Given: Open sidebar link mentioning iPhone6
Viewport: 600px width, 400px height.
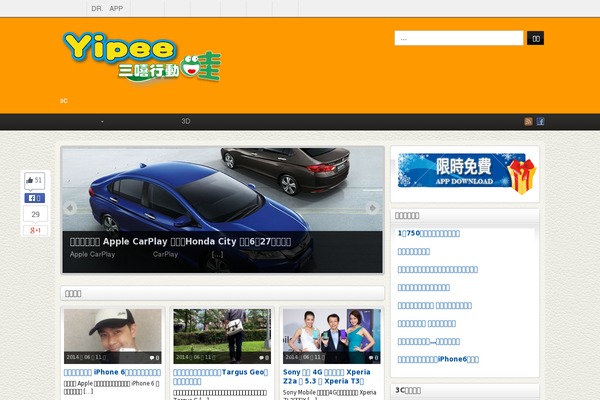Looking at the screenshot, I should click(x=438, y=359).
